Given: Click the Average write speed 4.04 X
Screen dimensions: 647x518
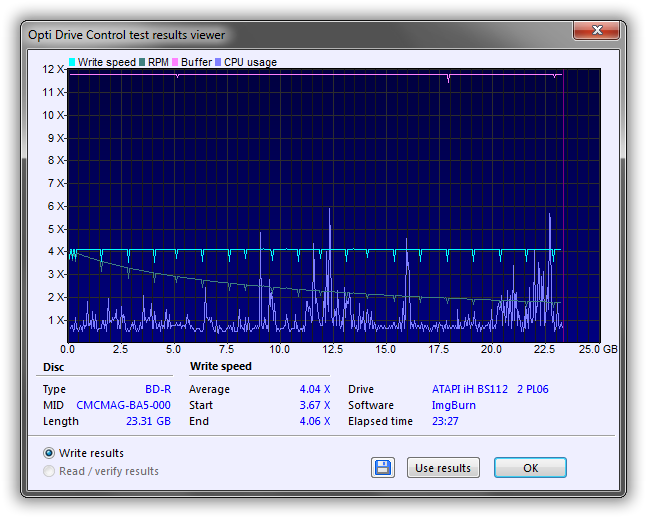Looking at the screenshot, I should (x=315, y=389).
